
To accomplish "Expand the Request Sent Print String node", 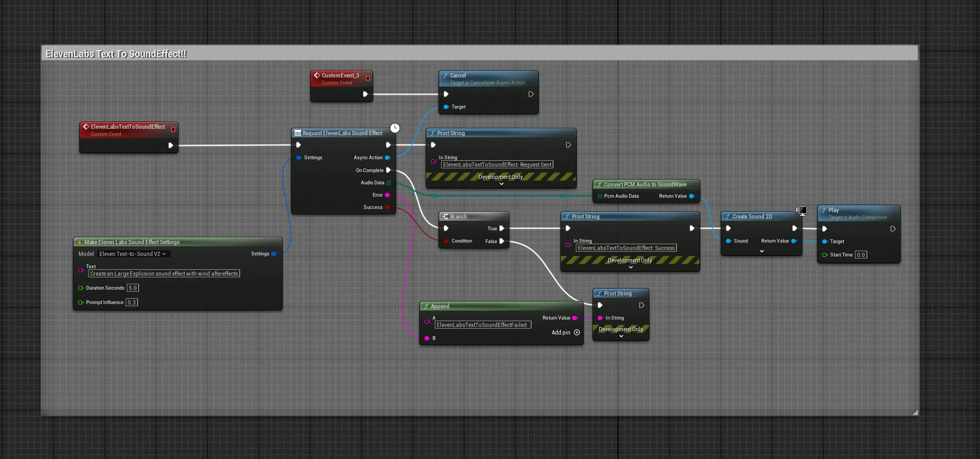I will point(501,184).
